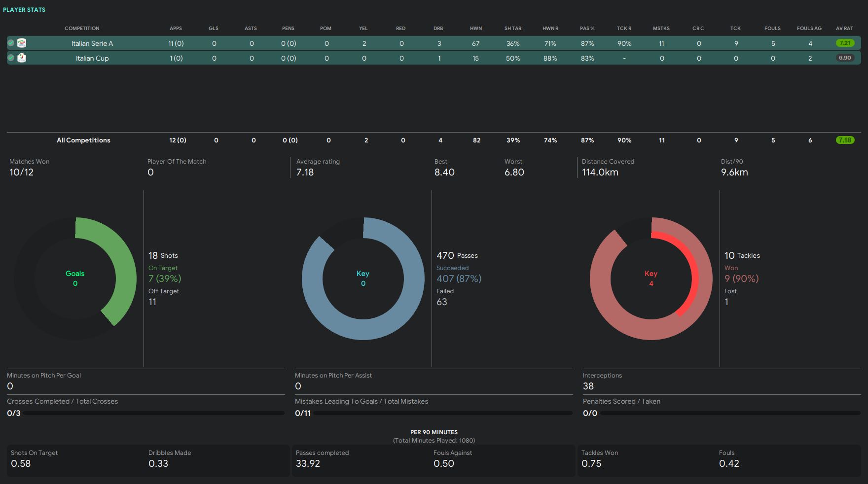Untick the Italian Serie A row checkmark
This screenshot has height=484, width=868.
point(11,43)
